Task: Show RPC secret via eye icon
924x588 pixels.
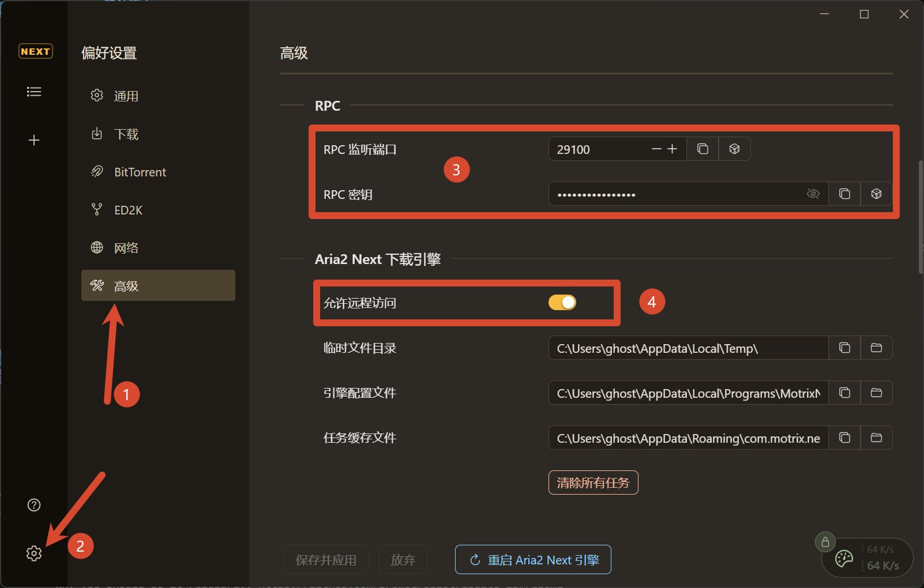Action: point(813,194)
